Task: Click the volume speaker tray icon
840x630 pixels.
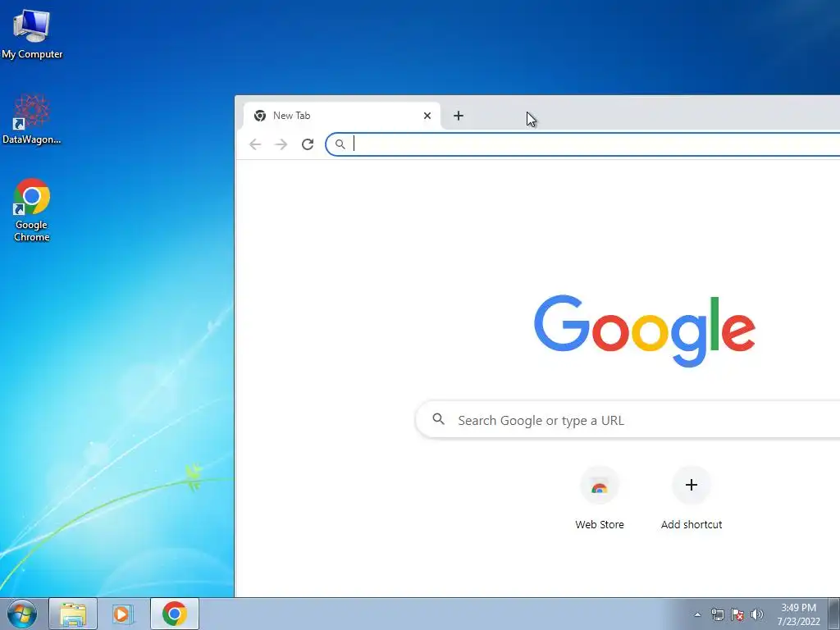Action: click(x=756, y=614)
